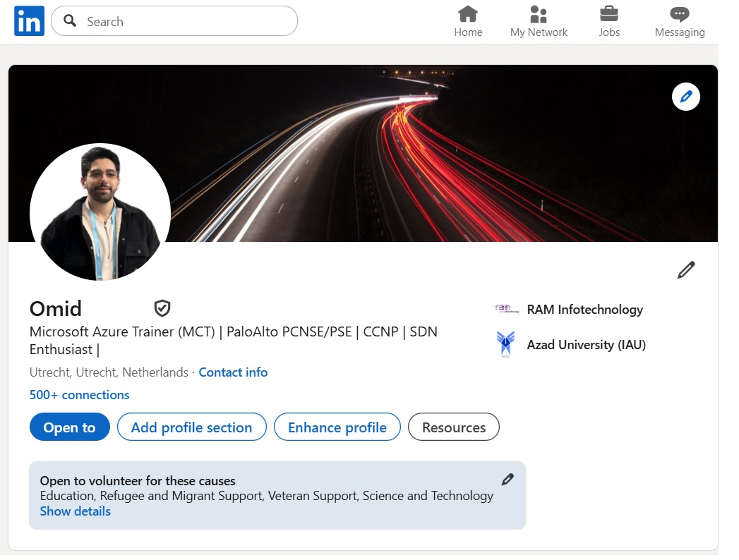Image resolution: width=739 pixels, height=560 pixels.
Task: Open Contact info
Action: (x=233, y=372)
